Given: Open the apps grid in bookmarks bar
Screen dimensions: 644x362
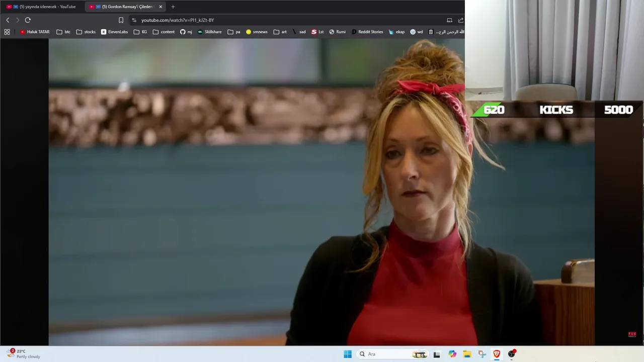Looking at the screenshot, I should 7,32.
